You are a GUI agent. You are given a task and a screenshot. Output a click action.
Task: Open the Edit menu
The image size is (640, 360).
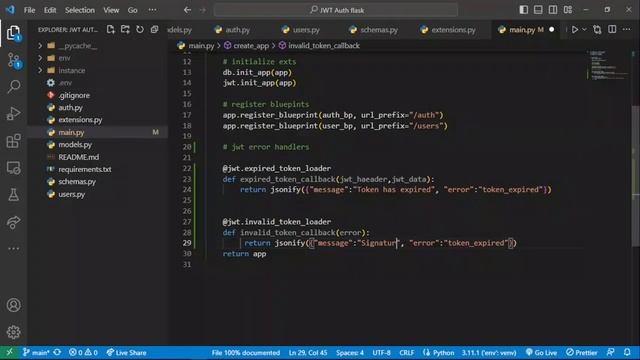point(50,10)
